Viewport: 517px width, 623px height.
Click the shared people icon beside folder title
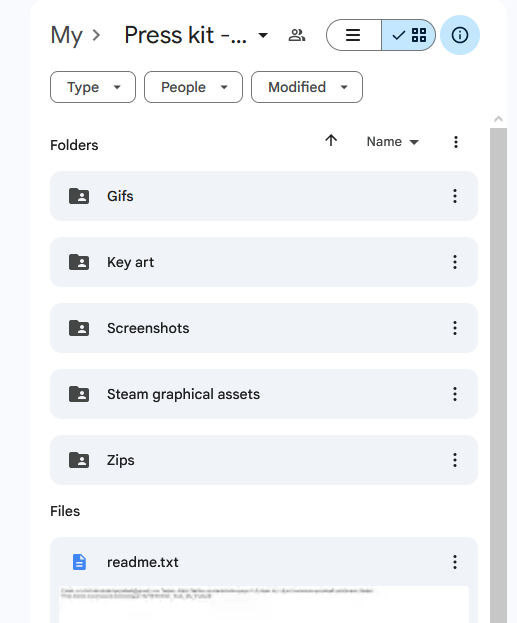pyautogui.click(x=296, y=35)
